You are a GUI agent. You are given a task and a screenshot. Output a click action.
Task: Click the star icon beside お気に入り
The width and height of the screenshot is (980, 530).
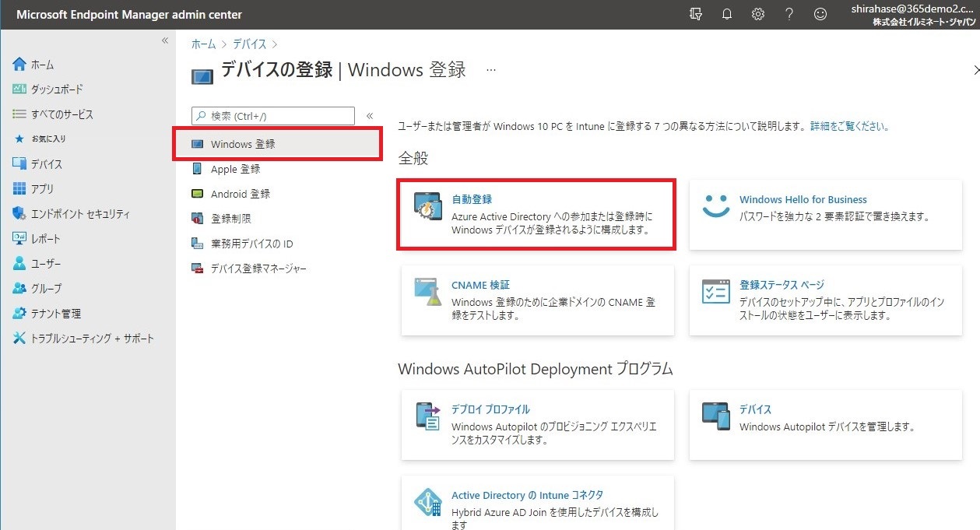click(x=20, y=139)
